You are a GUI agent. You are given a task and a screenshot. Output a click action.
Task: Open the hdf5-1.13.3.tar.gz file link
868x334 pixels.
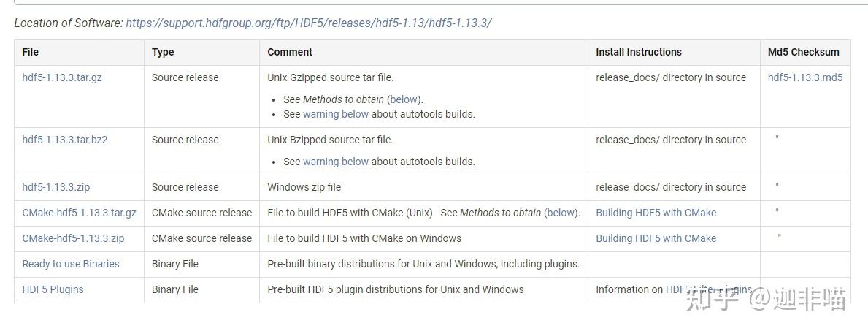(x=62, y=77)
